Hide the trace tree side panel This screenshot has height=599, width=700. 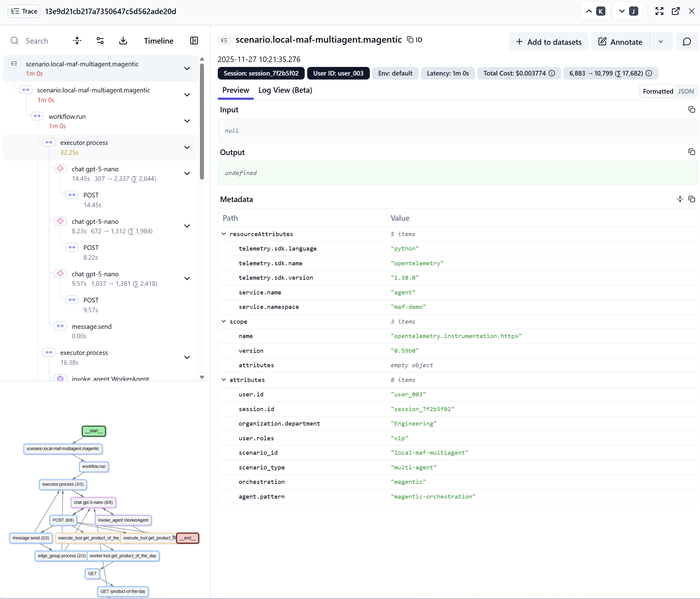194,41
